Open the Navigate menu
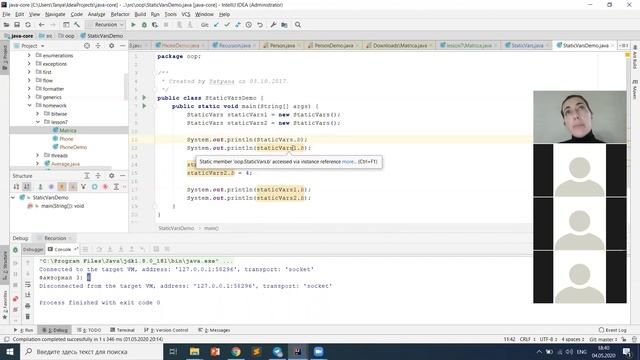This screenshot has width=640, height=360. [x=55, y=14]
